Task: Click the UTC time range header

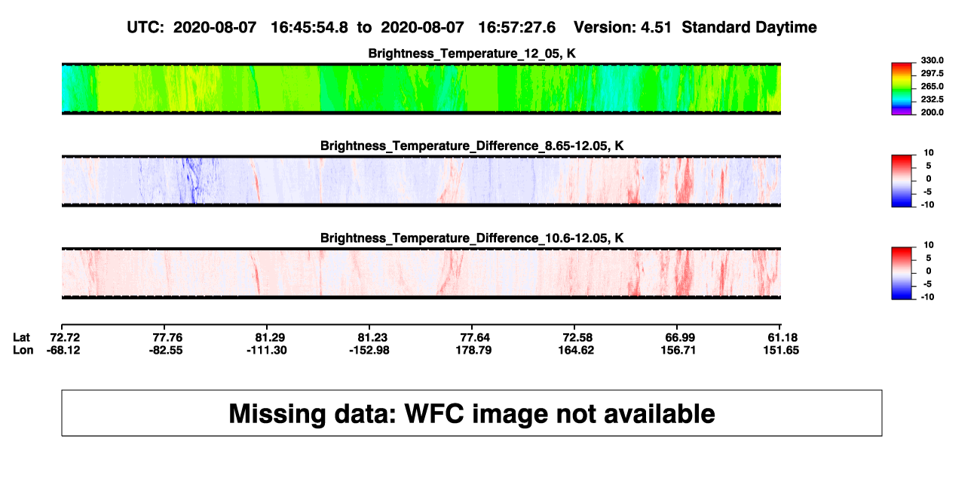Action: coord(341,27)
